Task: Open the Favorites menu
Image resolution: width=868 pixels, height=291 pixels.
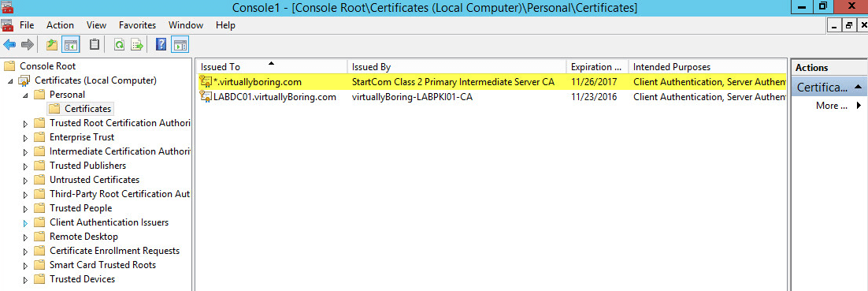Action: tap(137, 25)
